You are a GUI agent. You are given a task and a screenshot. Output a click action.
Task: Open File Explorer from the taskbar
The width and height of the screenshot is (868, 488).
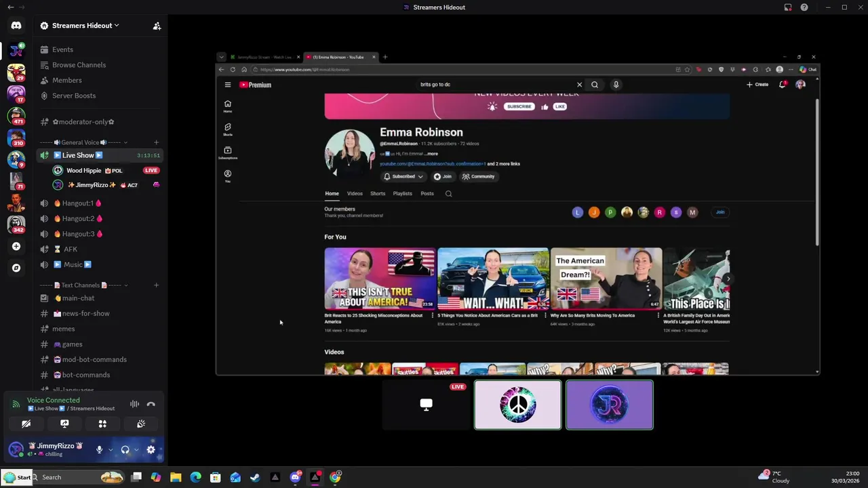coord(176,477)
